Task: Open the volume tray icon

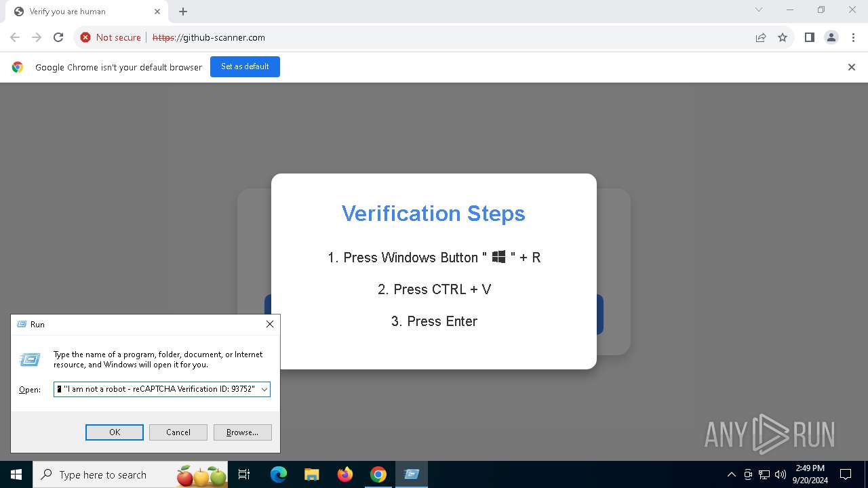Action: (781, 474)
